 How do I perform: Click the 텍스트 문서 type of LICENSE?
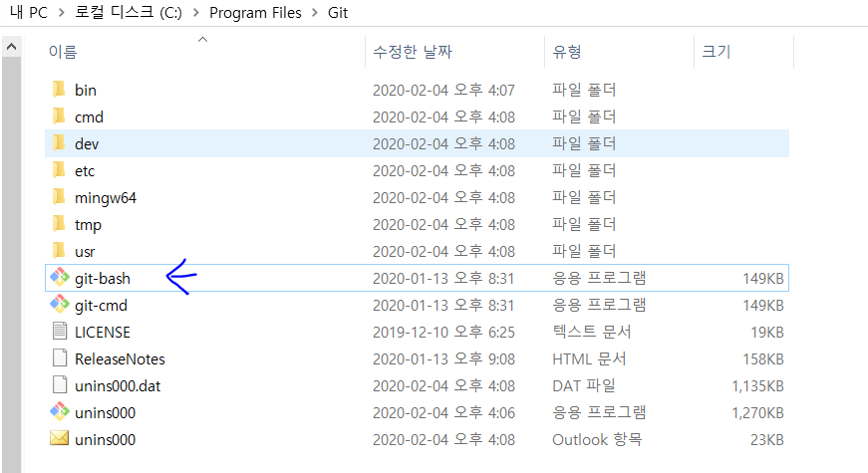[592, 332]
